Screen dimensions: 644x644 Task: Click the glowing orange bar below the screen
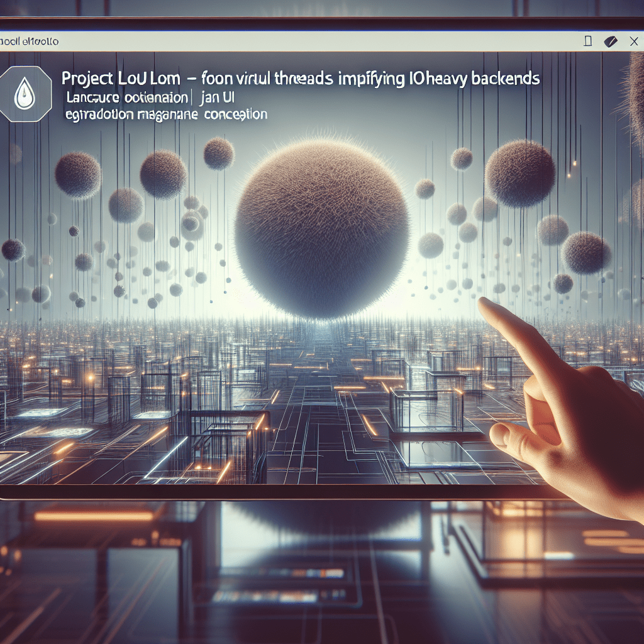tap(94, 516)
